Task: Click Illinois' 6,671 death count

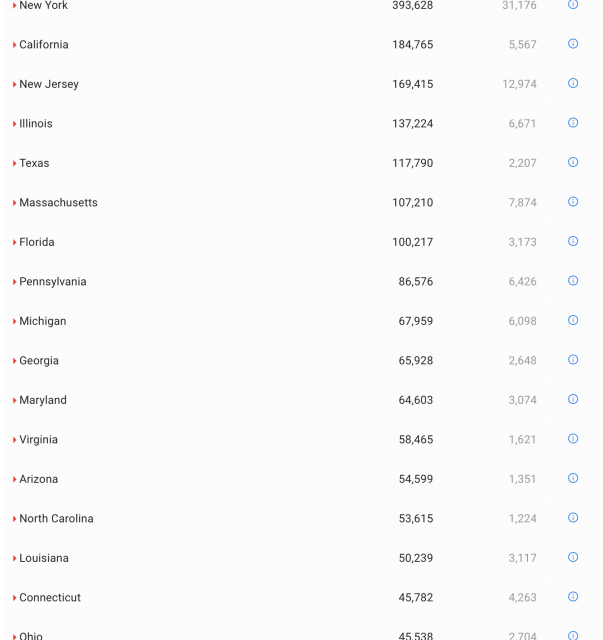Action: (x=522, y=124)
